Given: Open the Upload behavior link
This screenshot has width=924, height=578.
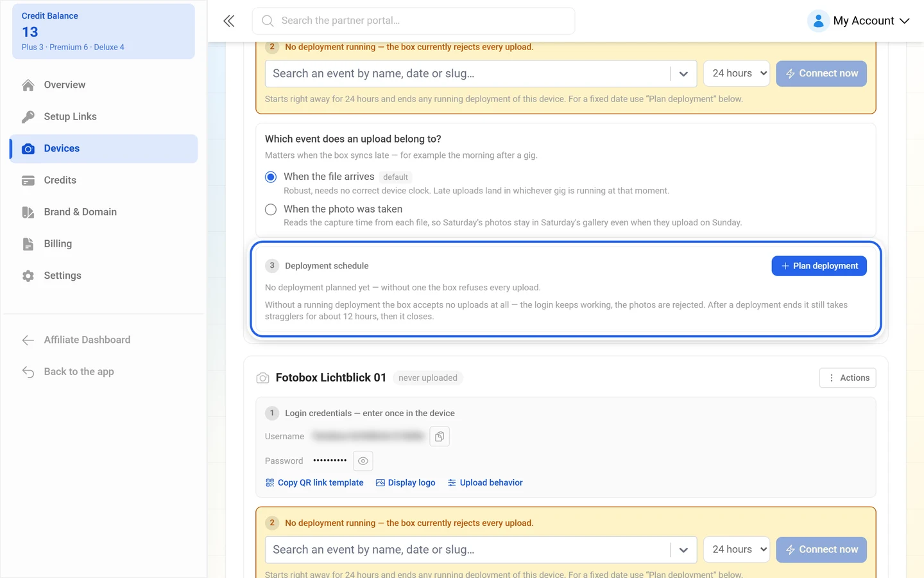Looking at the screenshot, I should coord(485,483).
